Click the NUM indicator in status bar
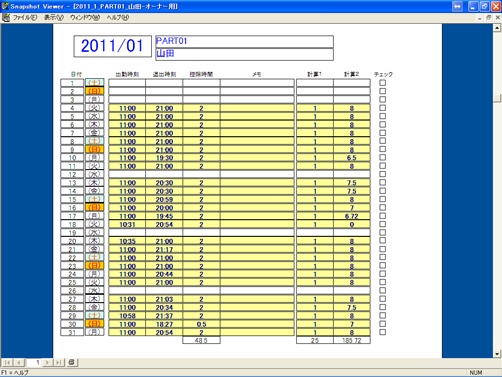Viewport: 502px width, 377px height. click(x=476, y=373)
